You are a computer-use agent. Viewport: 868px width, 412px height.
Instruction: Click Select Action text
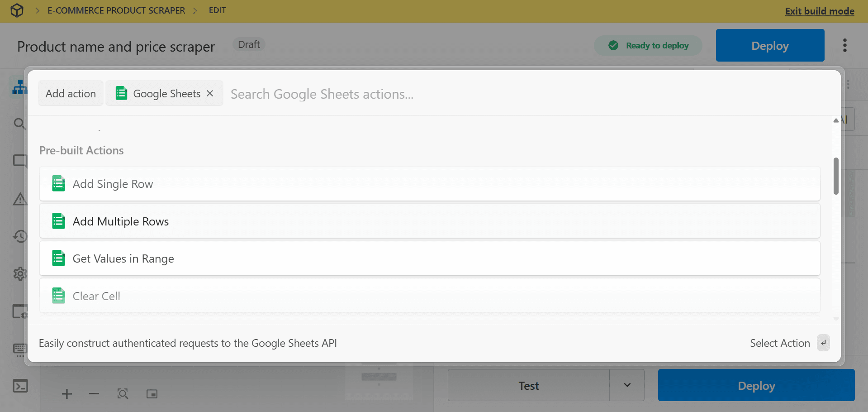[x=780, y=343]
